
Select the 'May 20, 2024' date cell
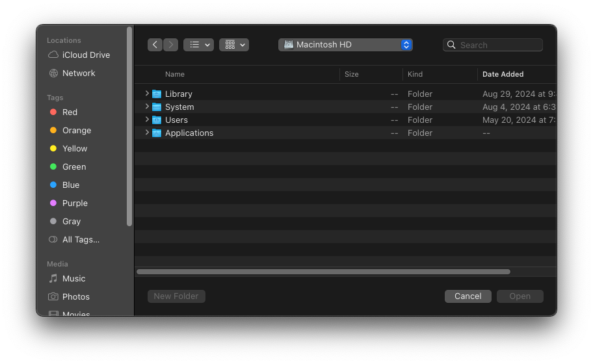coord(519,120)
